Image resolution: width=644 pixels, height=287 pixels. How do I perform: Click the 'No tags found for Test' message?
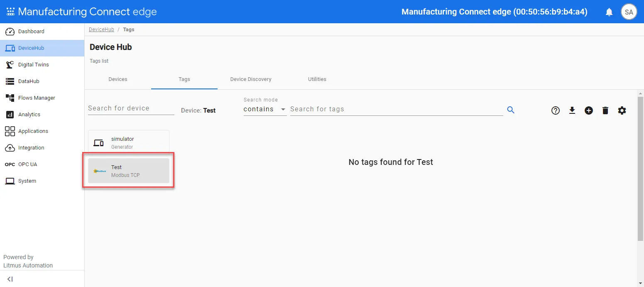tap(391, 162)
